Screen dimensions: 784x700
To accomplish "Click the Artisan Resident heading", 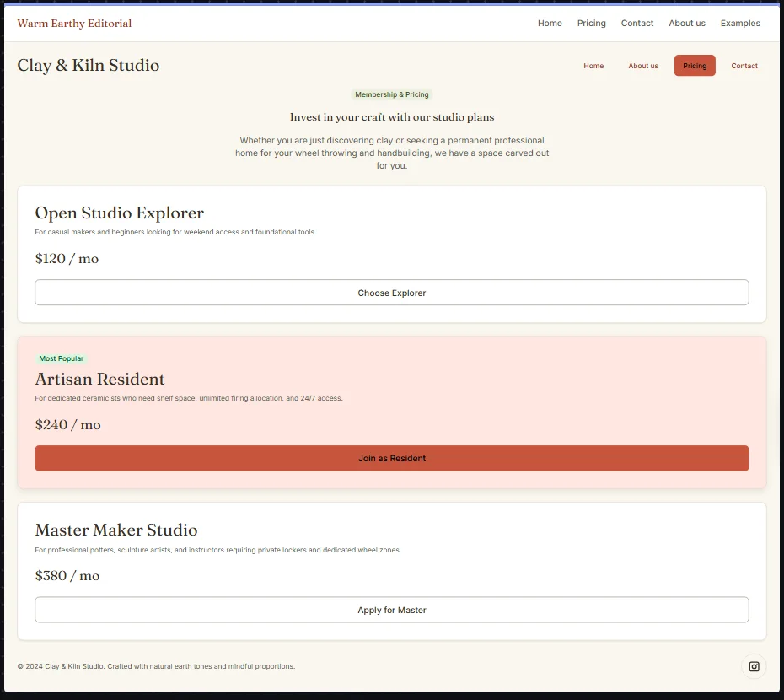I will coord(99,379).
